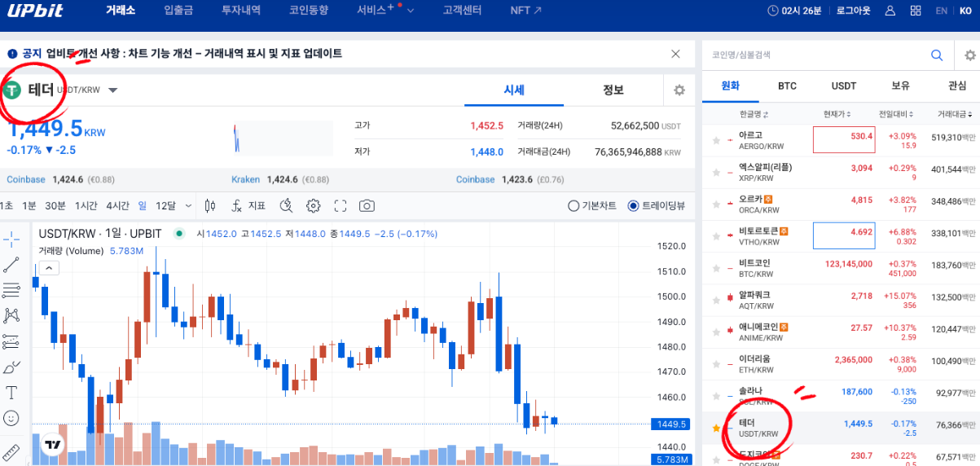Open the 고객센터 page

[462, 11]
